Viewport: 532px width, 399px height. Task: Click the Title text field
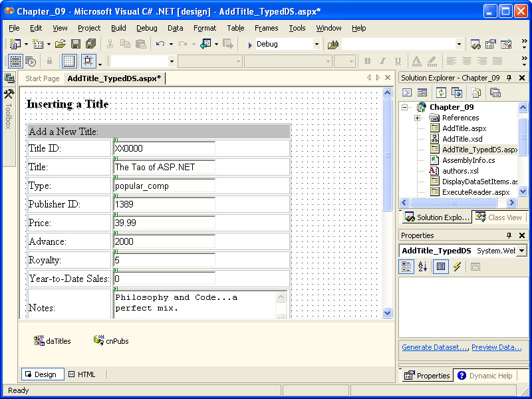pyautogui.click(x=164, y=167)
